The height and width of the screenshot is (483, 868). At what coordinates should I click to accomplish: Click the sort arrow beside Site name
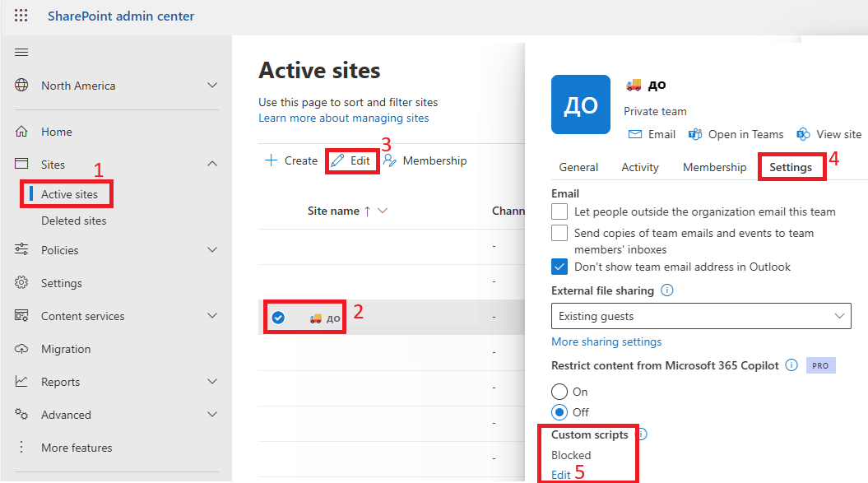click(x=367, y=211)
